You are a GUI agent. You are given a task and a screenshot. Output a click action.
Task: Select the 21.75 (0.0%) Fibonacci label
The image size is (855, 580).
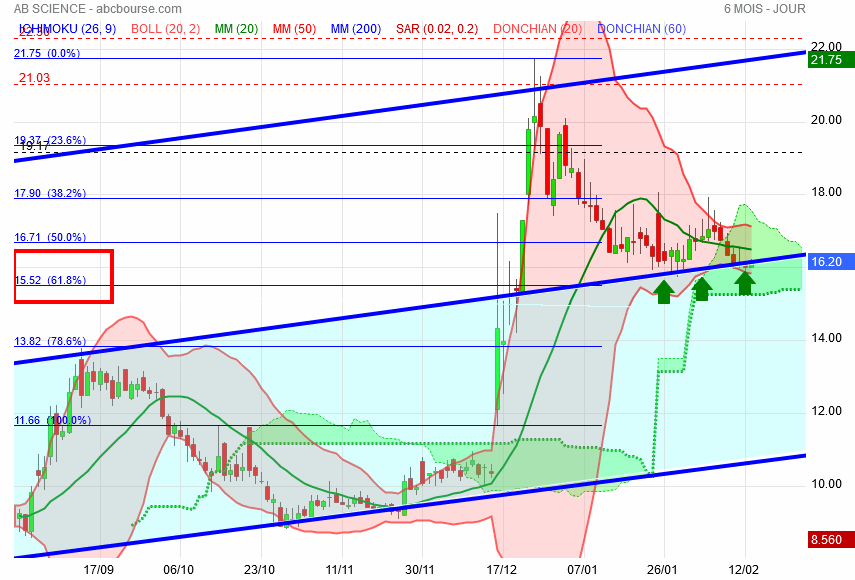47,53
